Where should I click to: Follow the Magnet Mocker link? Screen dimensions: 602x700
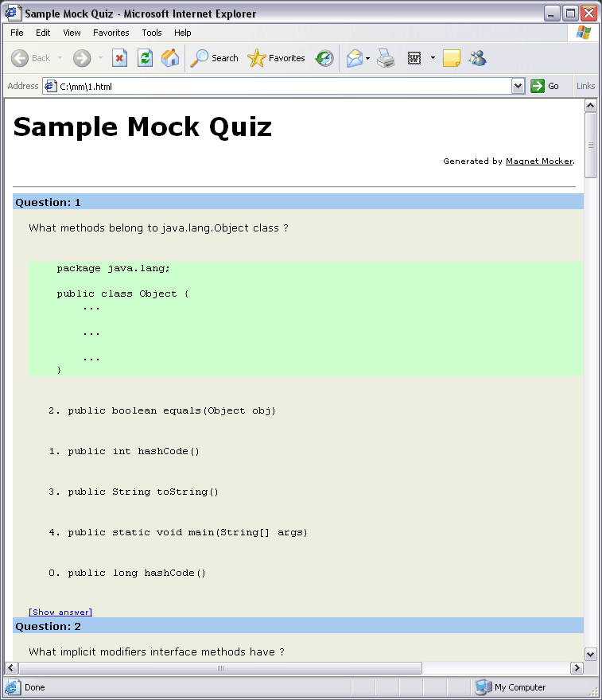(539, 161)
